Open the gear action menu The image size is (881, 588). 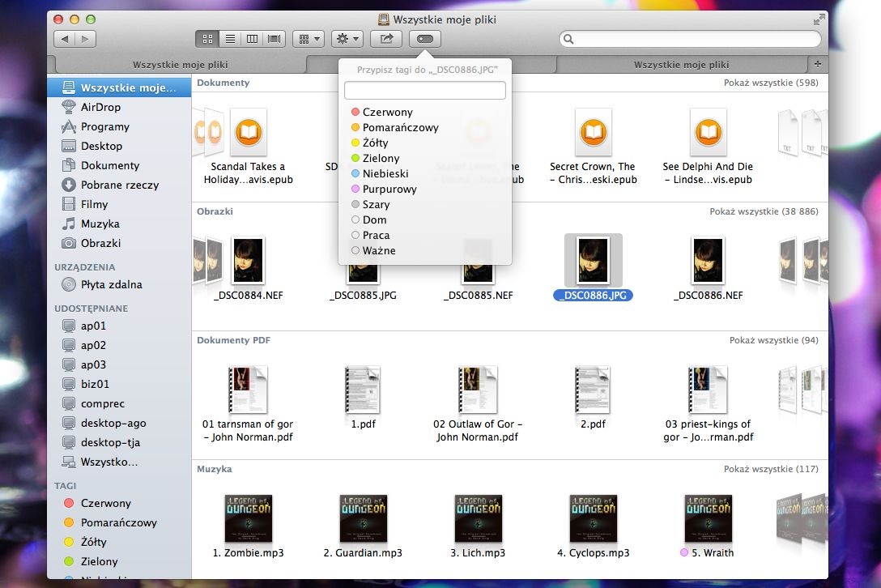tap(347, 39)
